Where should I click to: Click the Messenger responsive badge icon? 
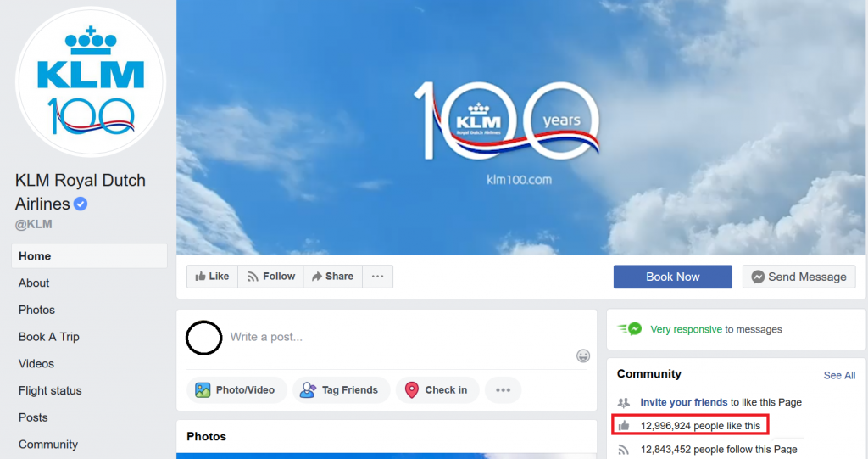[630, 329]
